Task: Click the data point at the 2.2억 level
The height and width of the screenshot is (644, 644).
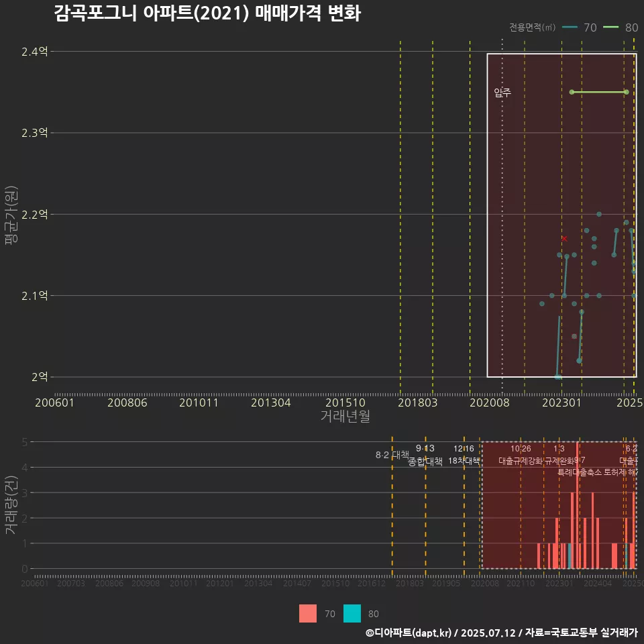Action: point(599,214)
